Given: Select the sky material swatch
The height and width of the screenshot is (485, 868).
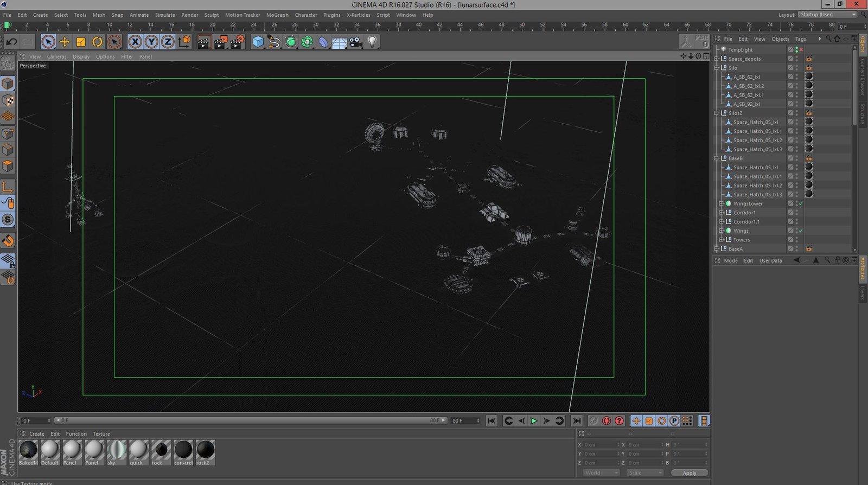Looking at the screenshot, I should (x=116, y=450).
